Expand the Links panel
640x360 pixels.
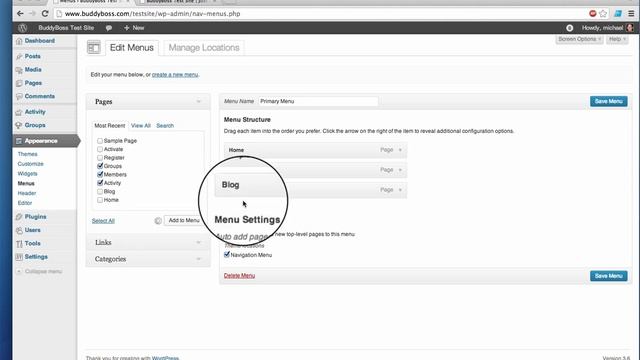[148, 242]
